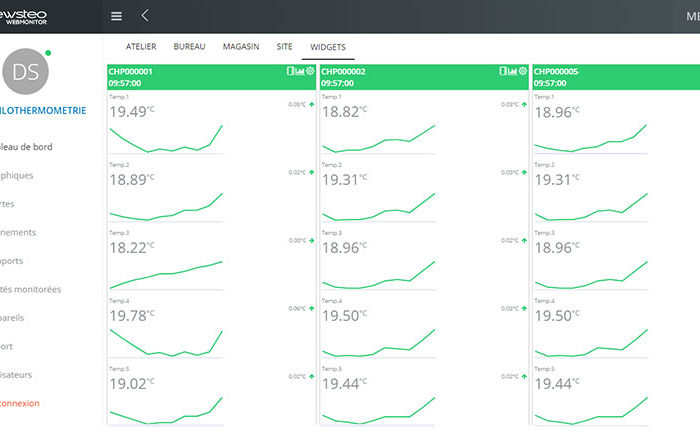Open device icon on CHP000001 widget
This screenshot has width=700, height=436.
pyautogui.click(x=290, y=71)
